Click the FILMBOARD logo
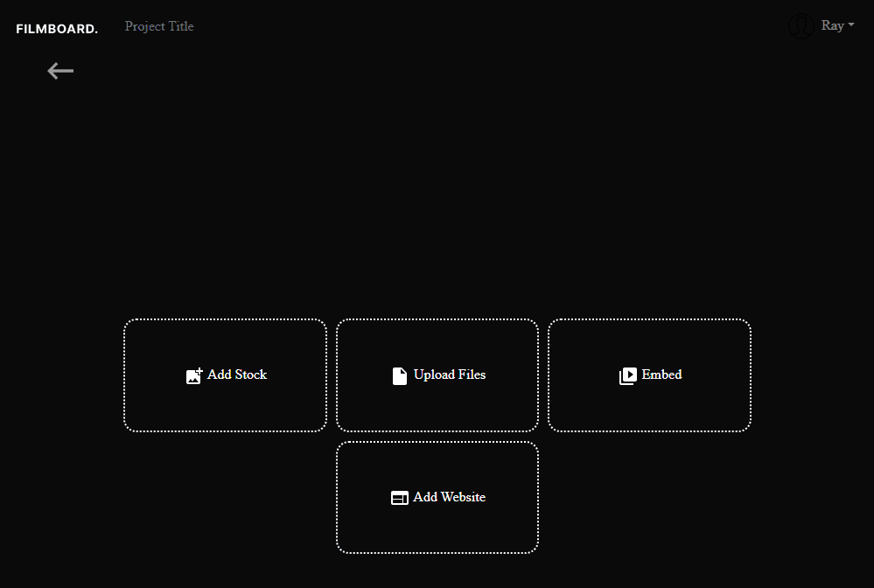 point(56,28)
